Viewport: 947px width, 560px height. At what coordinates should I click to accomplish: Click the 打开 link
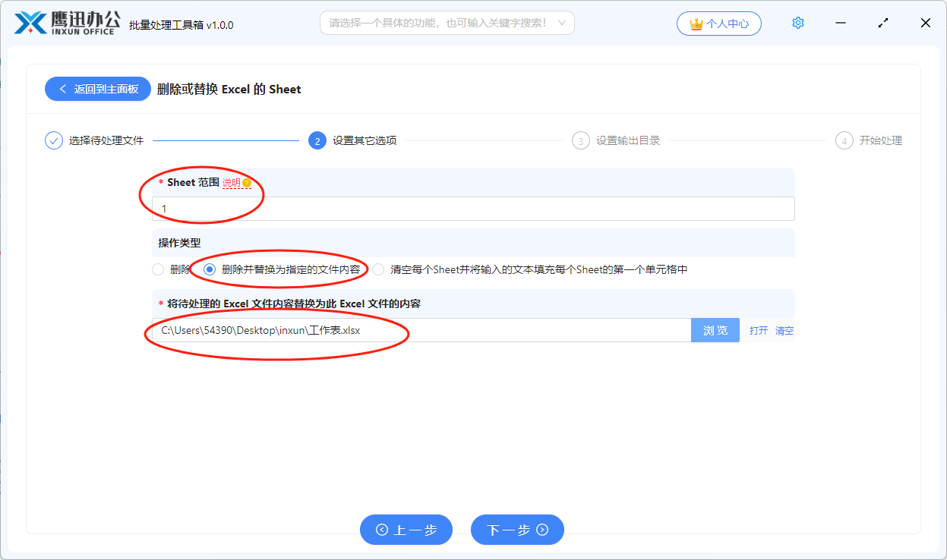[x=759, y=331]
